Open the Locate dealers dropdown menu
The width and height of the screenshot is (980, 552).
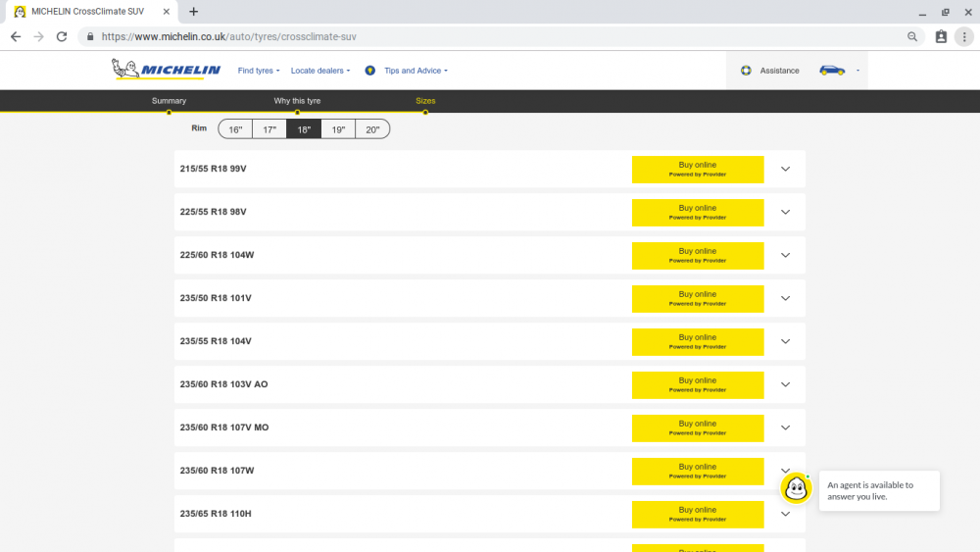coord(320,71)
